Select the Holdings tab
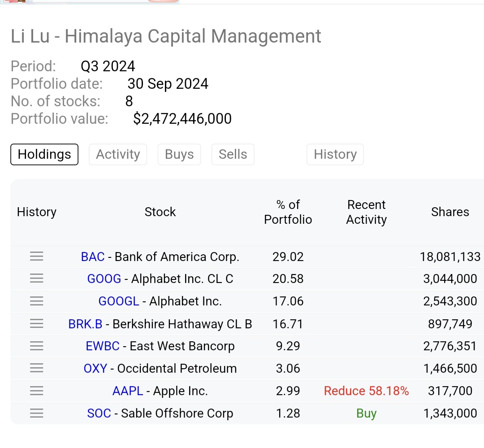 click(44, 154)
